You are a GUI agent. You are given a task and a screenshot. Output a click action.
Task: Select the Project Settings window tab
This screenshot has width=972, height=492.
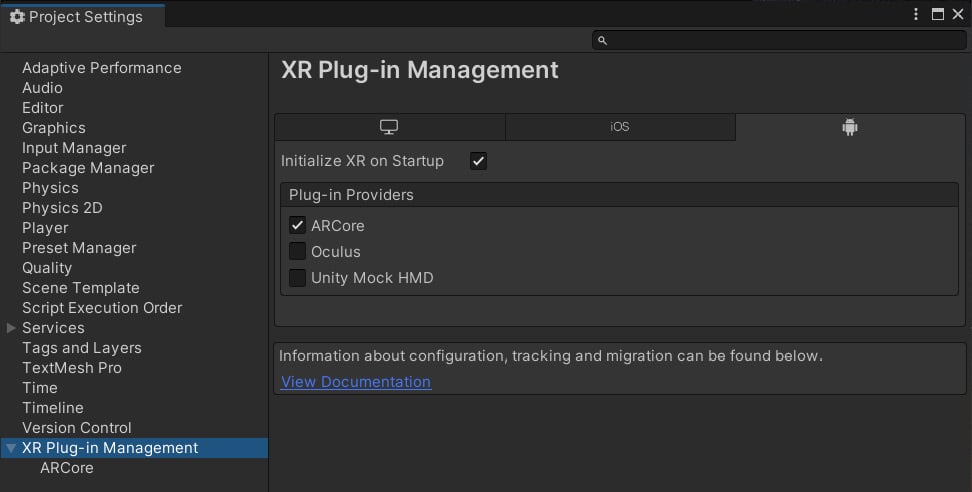point(83,17)
